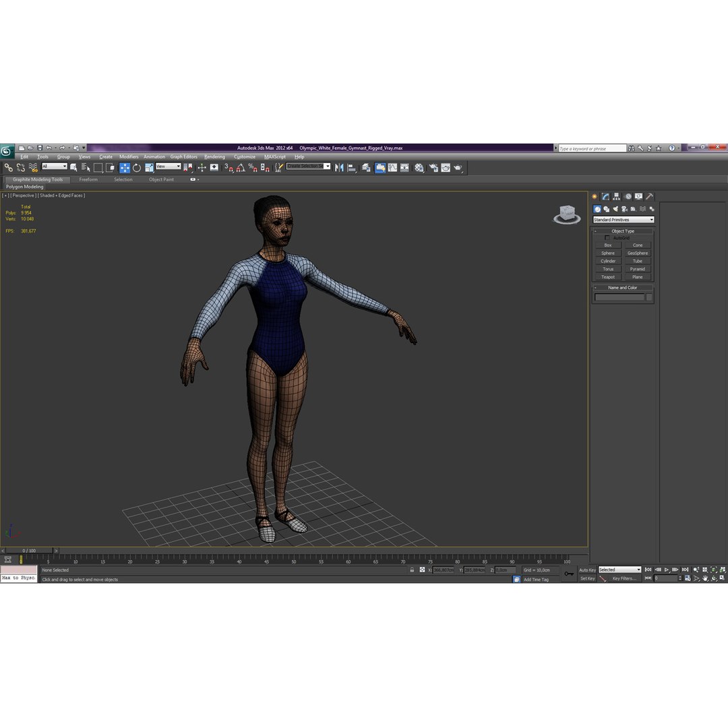Toggle the Angle Snap button
The height and width of the screenshot is (728, 728).
[x=241, y=168]
